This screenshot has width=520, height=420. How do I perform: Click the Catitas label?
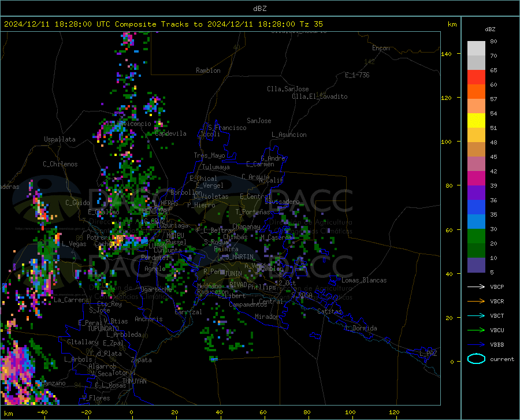click(329, 311)
